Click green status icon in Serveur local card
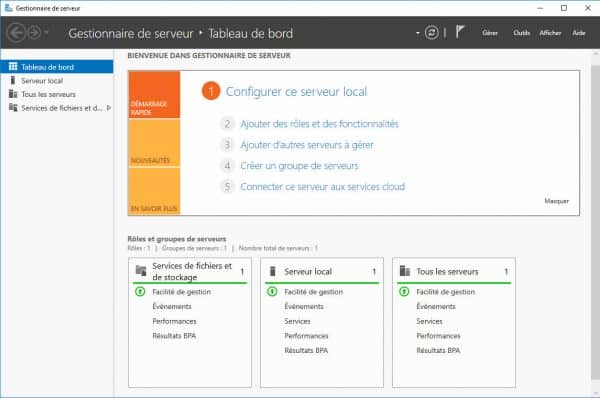Image resolution: width=600 pixels, height=398 pixels. click(x=272, y=292)
